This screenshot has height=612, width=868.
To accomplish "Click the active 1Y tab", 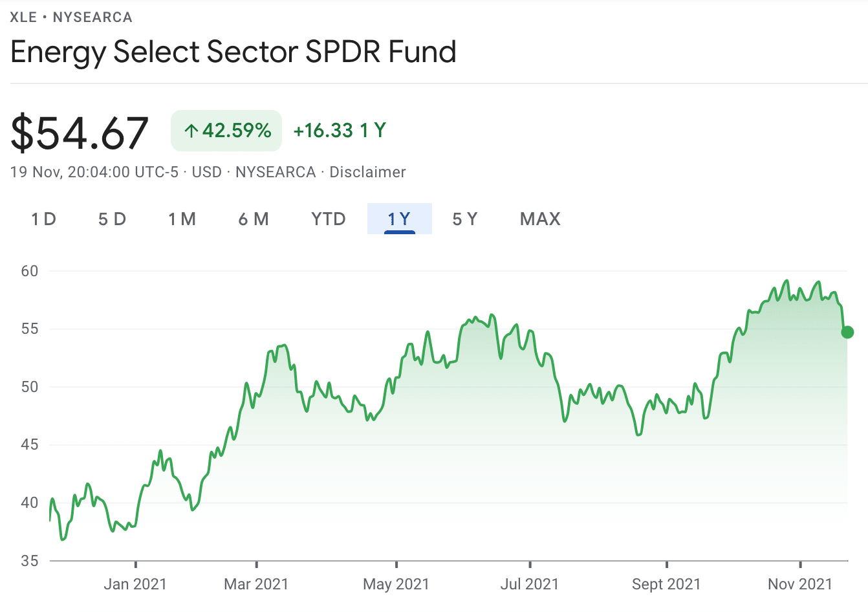I will (399, 219).
